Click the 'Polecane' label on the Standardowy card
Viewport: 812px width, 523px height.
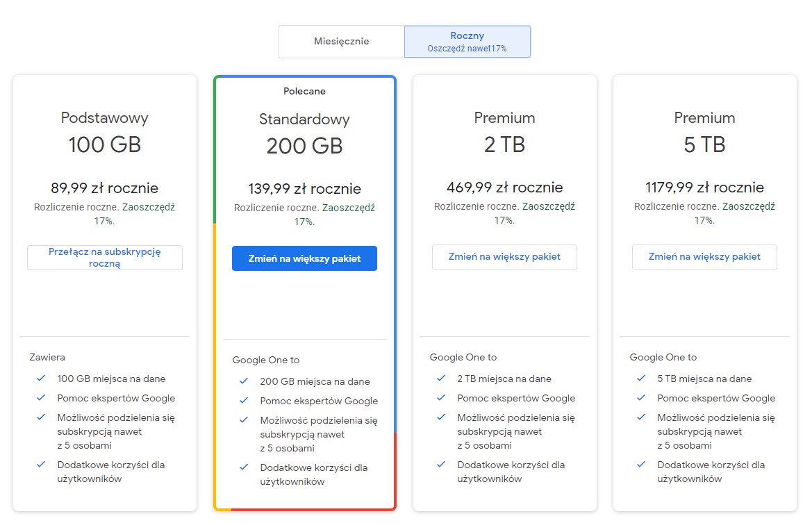[x=304, y=92]
